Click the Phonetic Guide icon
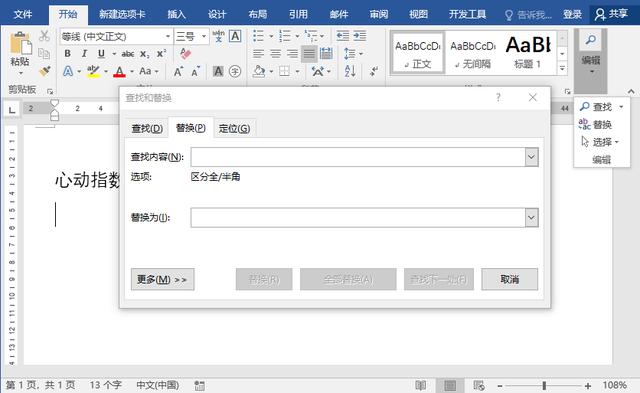640x393 pixels. 218,36
